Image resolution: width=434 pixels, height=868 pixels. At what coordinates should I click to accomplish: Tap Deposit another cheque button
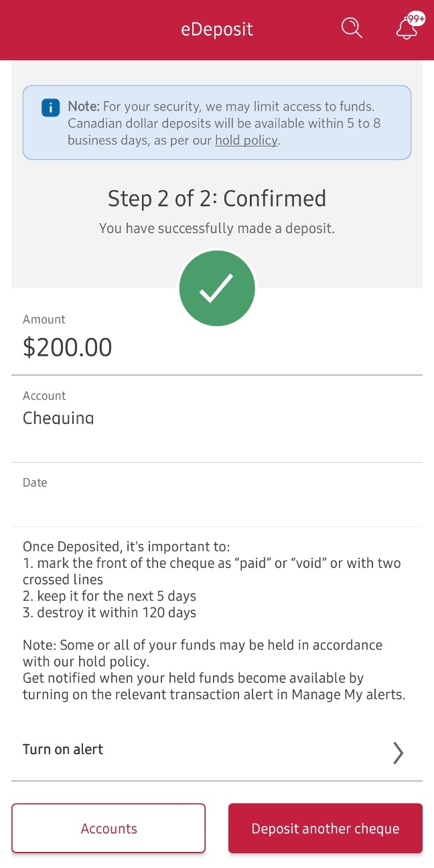[x=325, y=828]
